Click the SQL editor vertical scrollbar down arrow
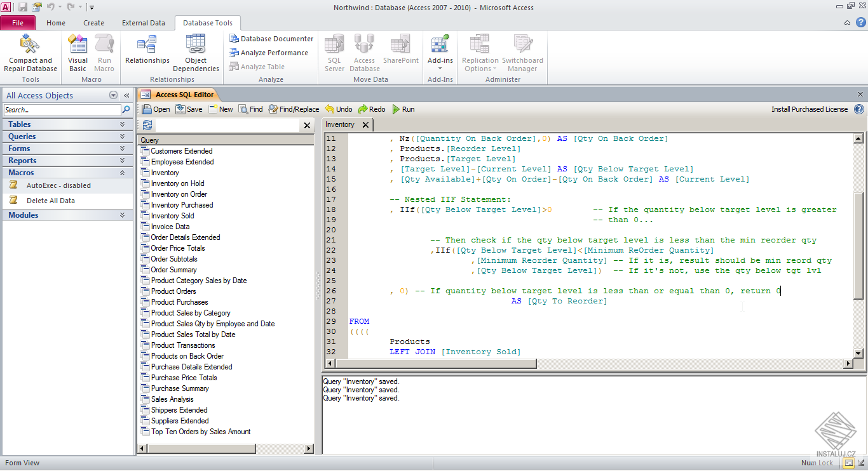Viewport: 868px width, 471px height. pos(858,353)
